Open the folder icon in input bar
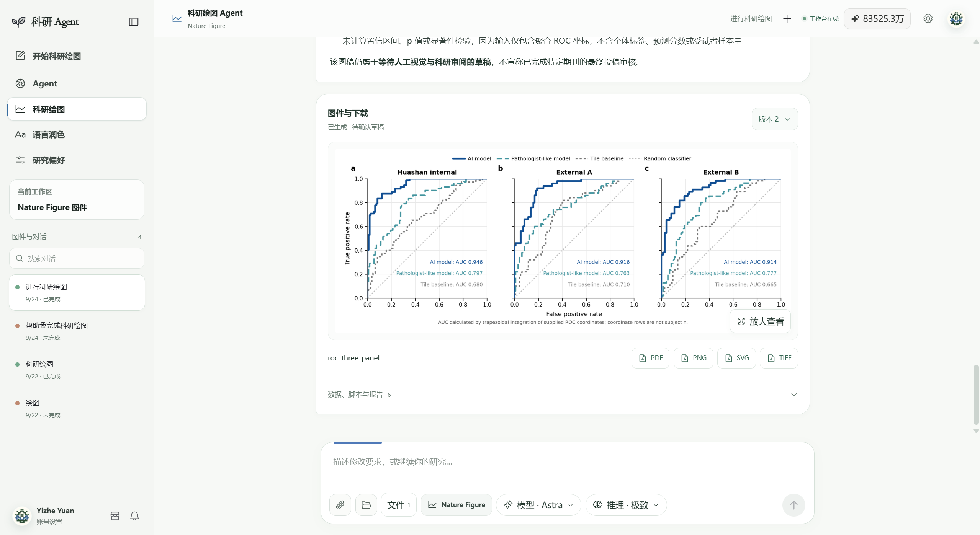Screen dimensions: 980x535 coord(366,505)
